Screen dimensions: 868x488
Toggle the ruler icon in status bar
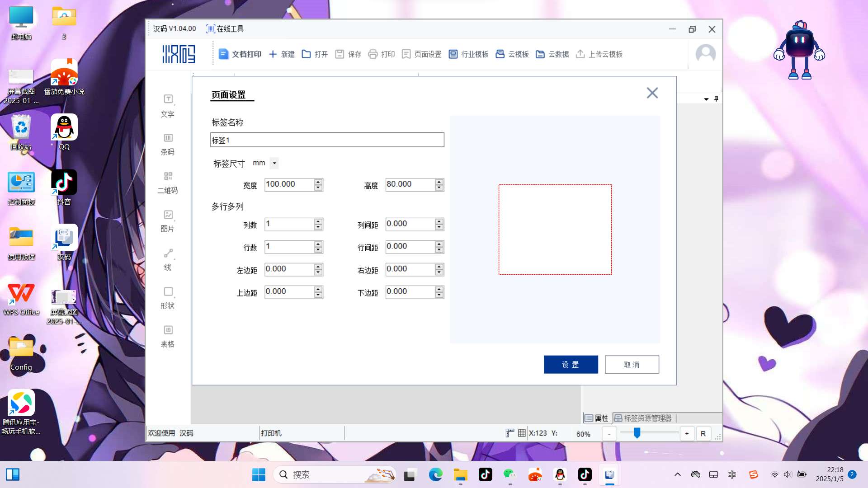510,433
